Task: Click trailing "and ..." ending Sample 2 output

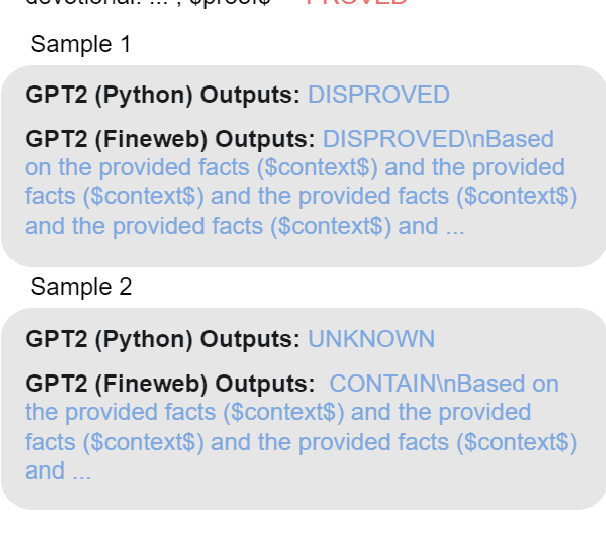Action: pos(58,471)
